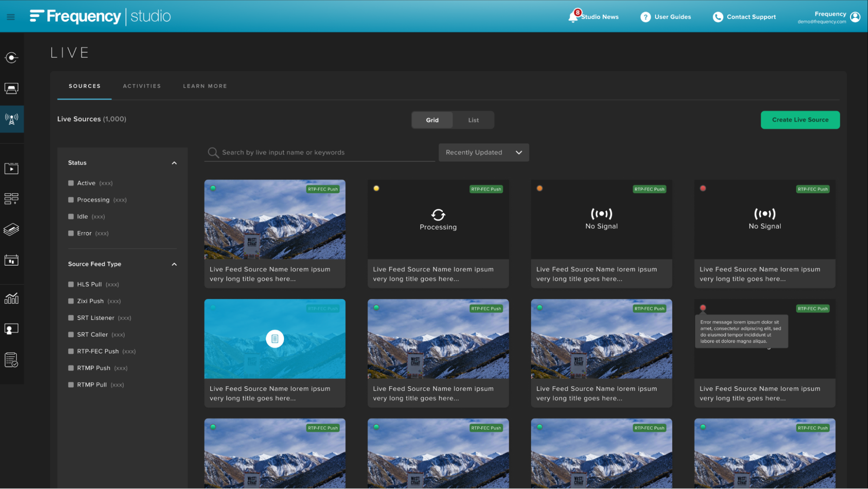
Task: Switch to the Activities tab
Action: [142, 86]
